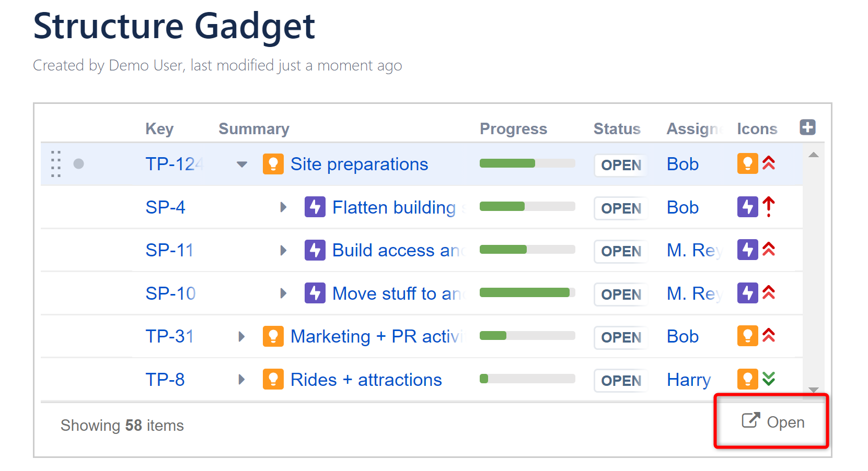This screenshot has width=868, height=471.
Task: Click the add column plus icon
Action: 807,127
